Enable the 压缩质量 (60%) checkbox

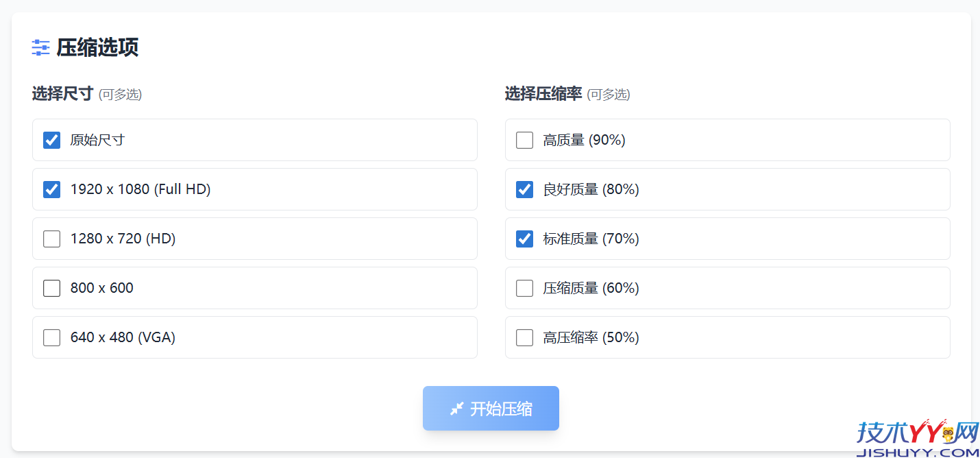[525, 288]
